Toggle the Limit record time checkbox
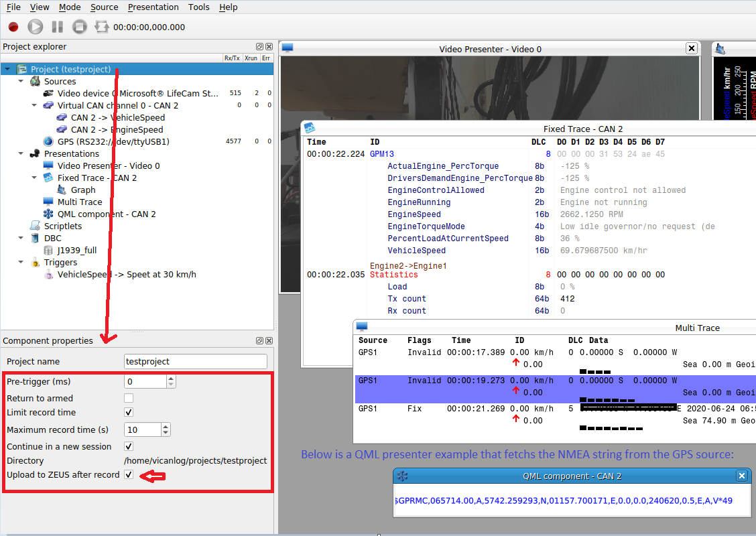This screenshot has width=756, height=536. click(x=129, y=412)
